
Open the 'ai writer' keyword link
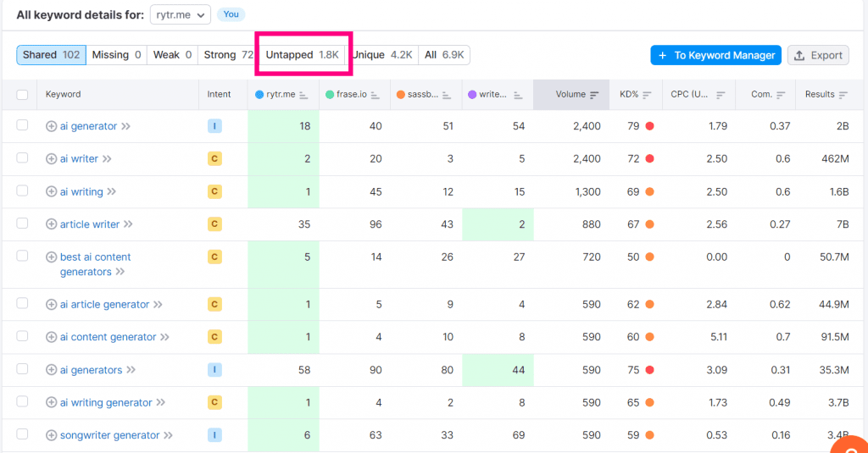[x=79, y=158]
